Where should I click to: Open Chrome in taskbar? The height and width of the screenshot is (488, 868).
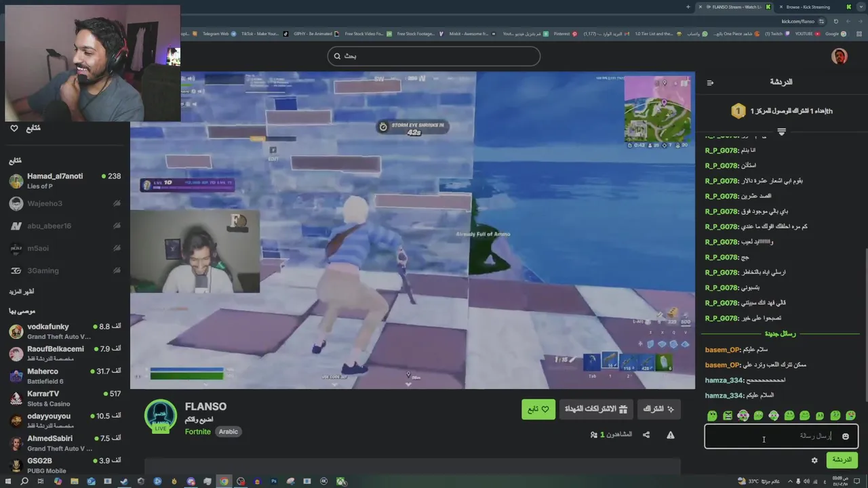224,482
